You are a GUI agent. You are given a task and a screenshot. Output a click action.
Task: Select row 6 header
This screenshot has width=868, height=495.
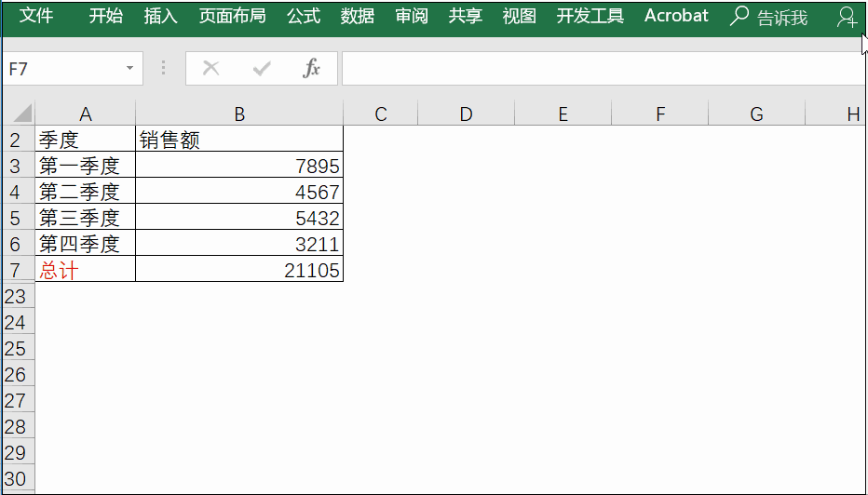19,244
